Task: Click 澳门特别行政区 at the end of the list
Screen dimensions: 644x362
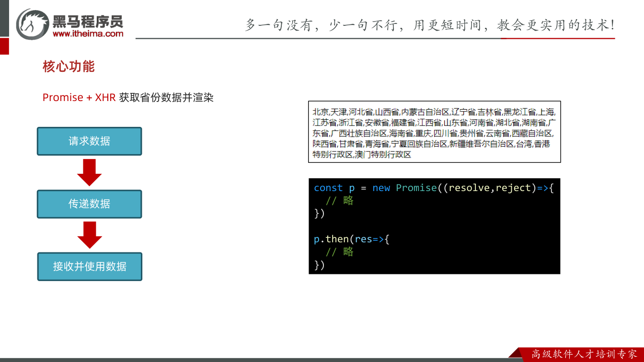Action: (x=383, y=155)
